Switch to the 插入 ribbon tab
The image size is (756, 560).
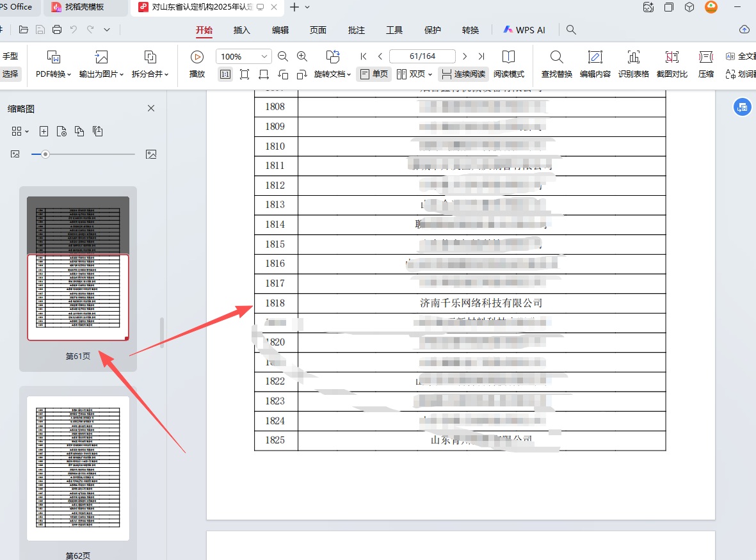(242, 30)
